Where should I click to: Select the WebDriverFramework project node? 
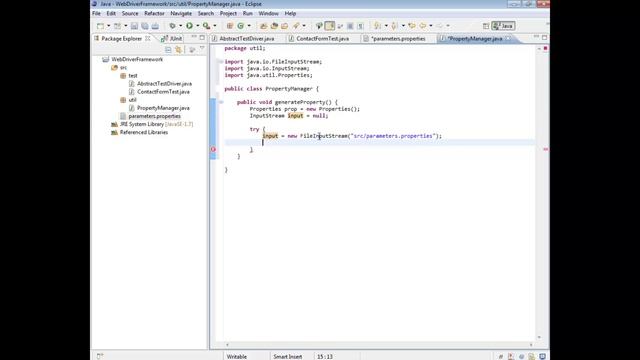[x=137, y=59]
